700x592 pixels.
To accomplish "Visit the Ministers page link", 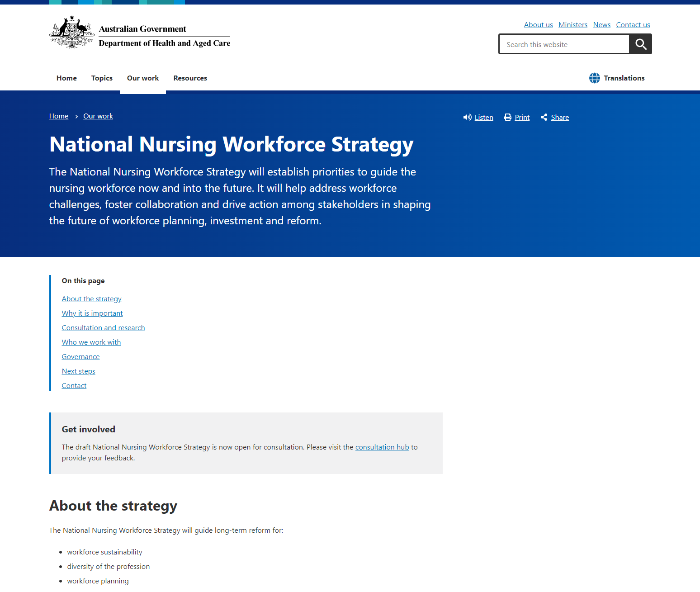I will click(x=572, y=24).
